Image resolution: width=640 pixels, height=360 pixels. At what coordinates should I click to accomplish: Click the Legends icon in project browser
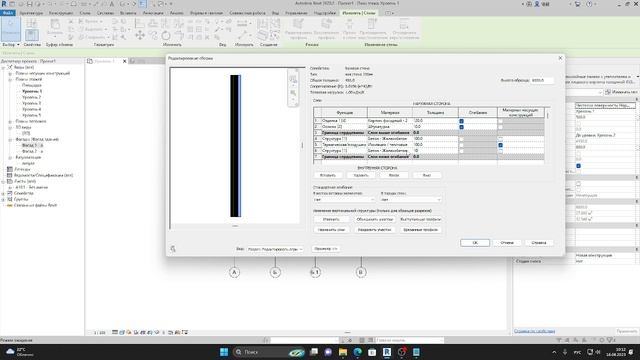click(10, 169)
